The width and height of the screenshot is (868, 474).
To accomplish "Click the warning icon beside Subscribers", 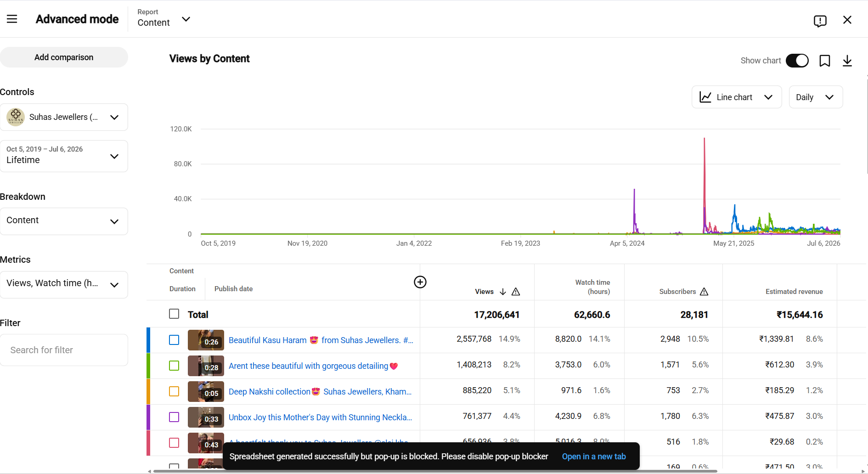I will click(704, 292).
